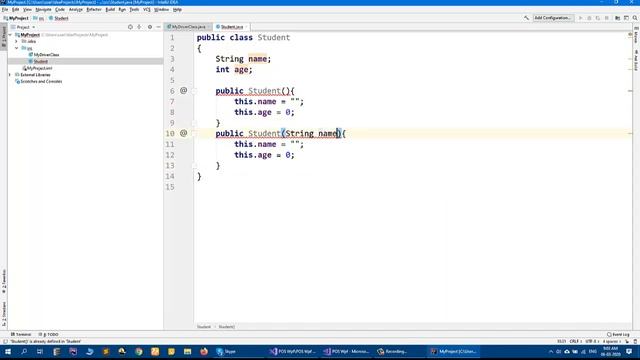Switch to the MyDriverClass.java editor tab
The image size is (640, 360).
(x=188, y=27)
